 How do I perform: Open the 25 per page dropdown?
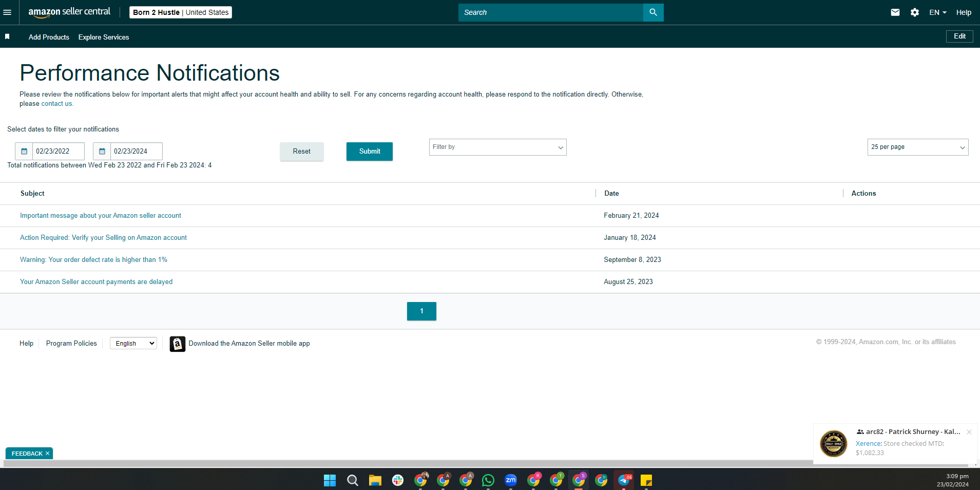[918, 147]
